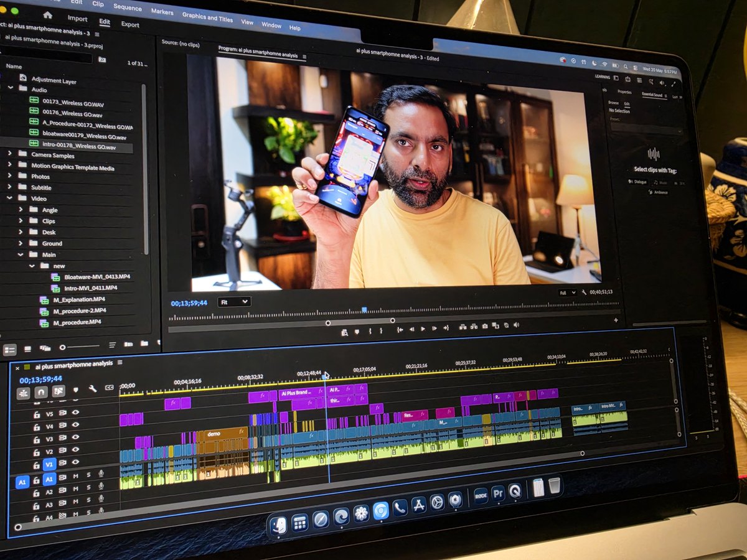Screen dimensions: 747x560
Task: Open the App Store dock icon
Action: point(419,505)
